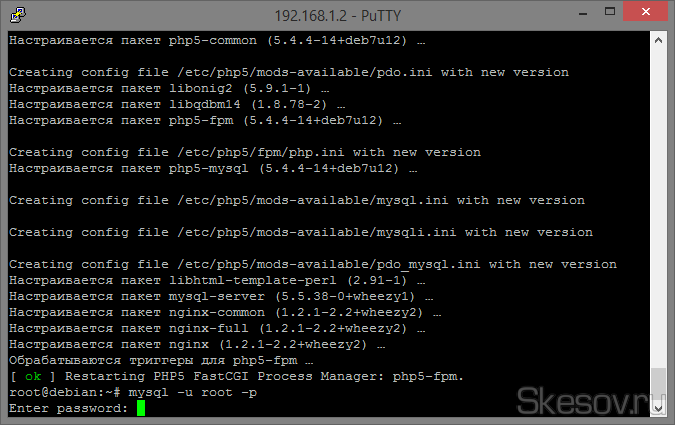Close the PuTTY session window
The width and height of the screenshot is (675, 425).
pos(647,14)
